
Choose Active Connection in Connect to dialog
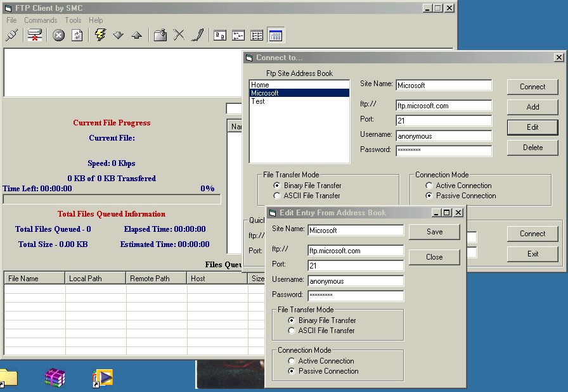(x=430, y=186)
